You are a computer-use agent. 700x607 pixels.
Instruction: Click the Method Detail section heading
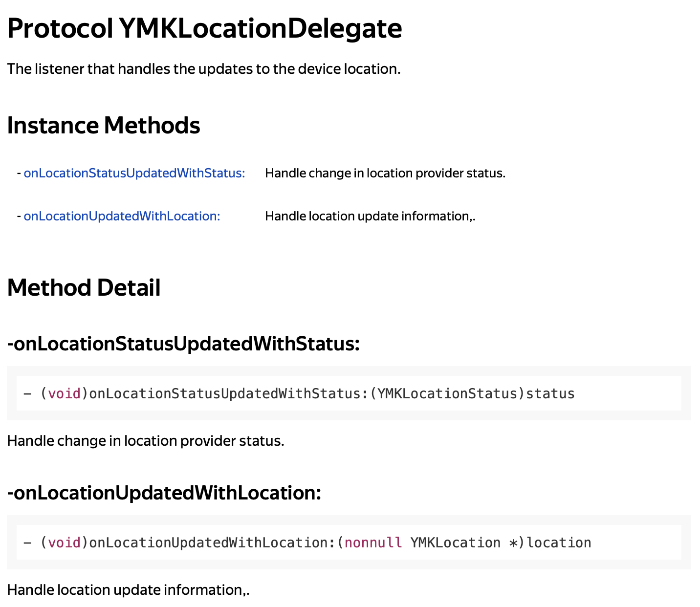(x=84, y=287)
